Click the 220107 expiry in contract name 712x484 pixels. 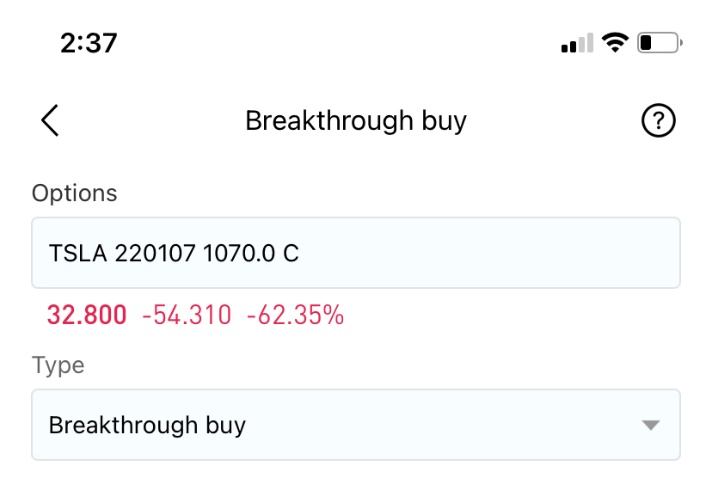[155, 253]
